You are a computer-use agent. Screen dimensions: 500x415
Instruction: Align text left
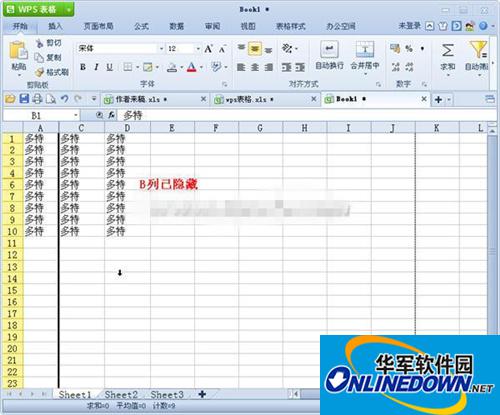241,68
